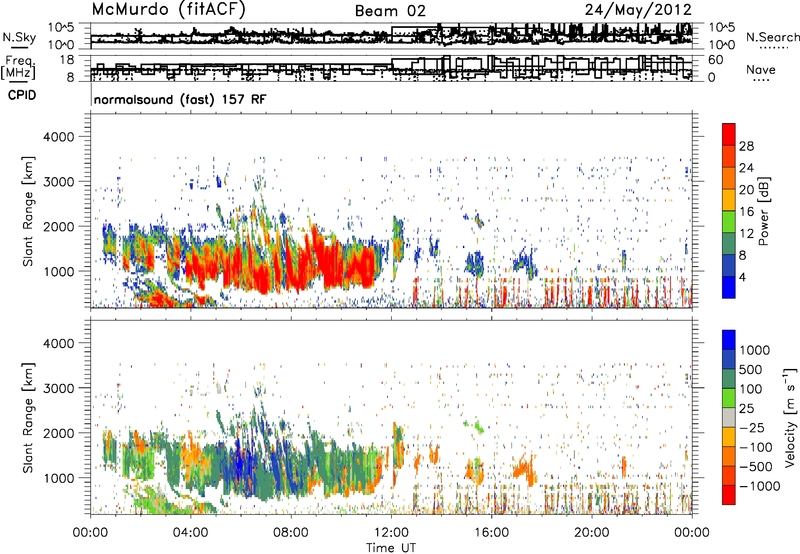Click the '16:00' time axis label
Viewport: 800px width, 554px height.
[491, 533]
